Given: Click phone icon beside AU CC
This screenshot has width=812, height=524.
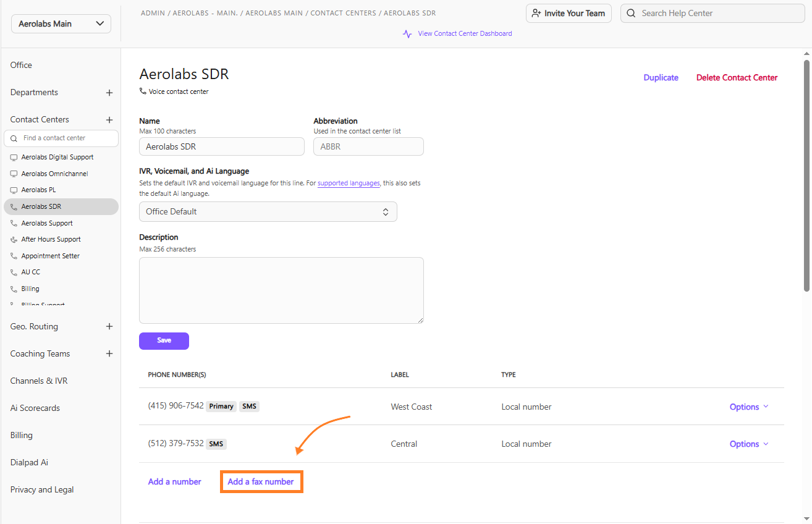Looking at the screenshot, I should tap(14, 273).
